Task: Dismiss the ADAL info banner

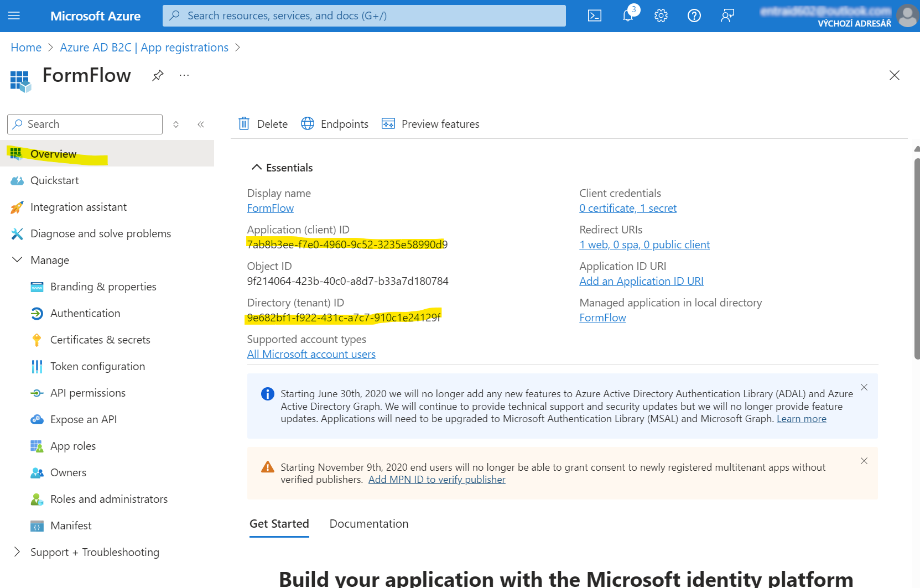Action: pos(864,387)
